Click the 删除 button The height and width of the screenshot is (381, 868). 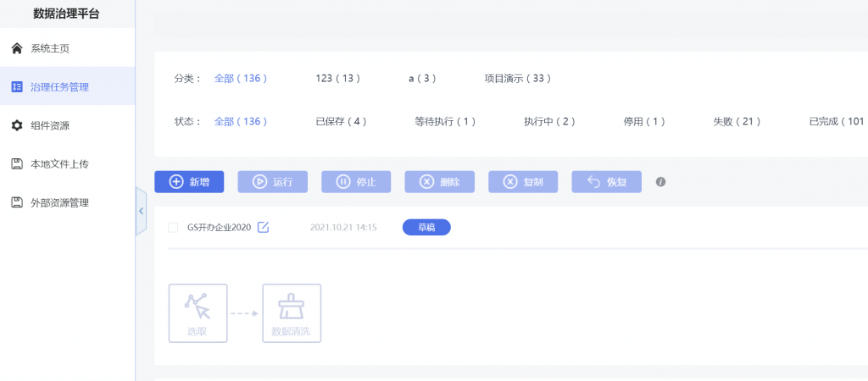click(x=440, y=182)
